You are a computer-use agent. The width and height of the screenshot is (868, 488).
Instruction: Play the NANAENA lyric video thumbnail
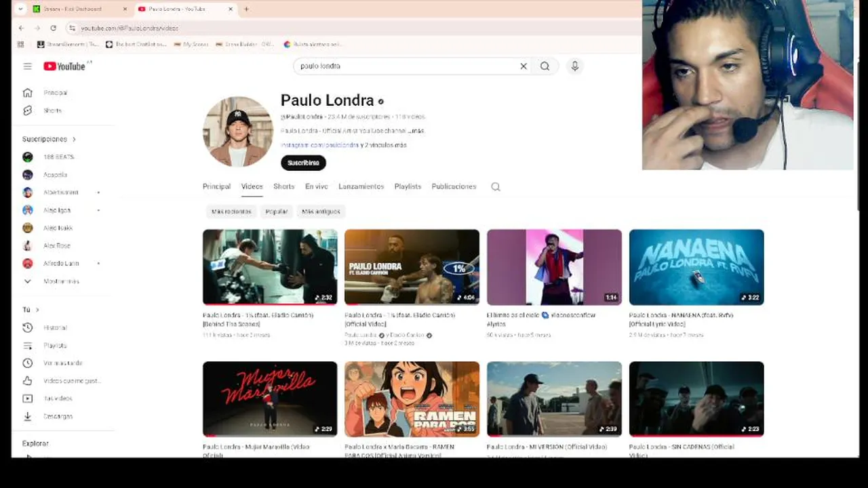696,267
